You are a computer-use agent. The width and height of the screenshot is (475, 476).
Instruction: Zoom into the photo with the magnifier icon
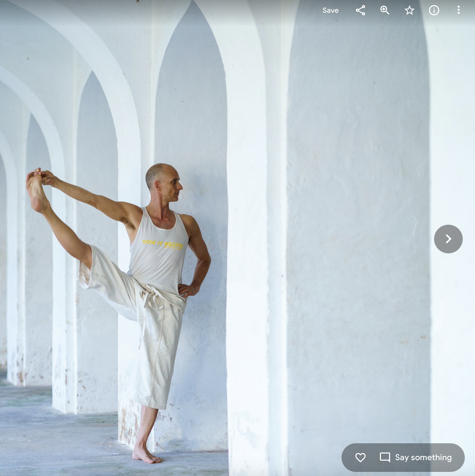[x=384, y=10]
